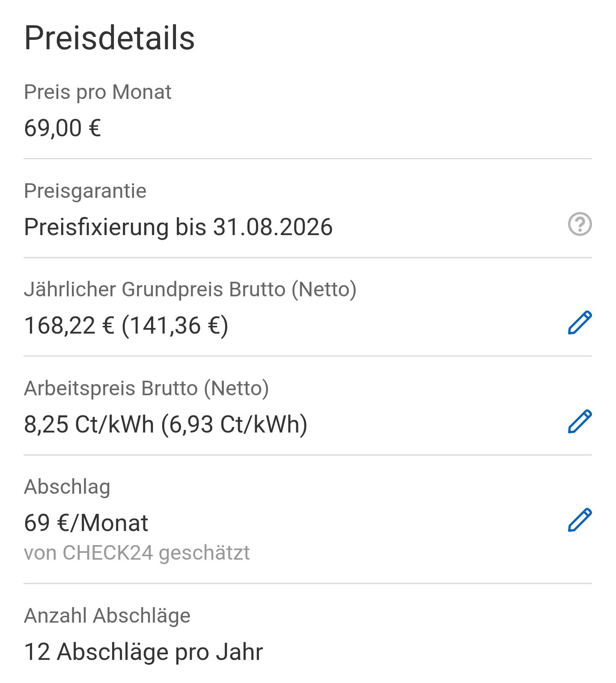
Task: Click the 12 Abschläge pro Jahr value
Action: coord(143,652)
